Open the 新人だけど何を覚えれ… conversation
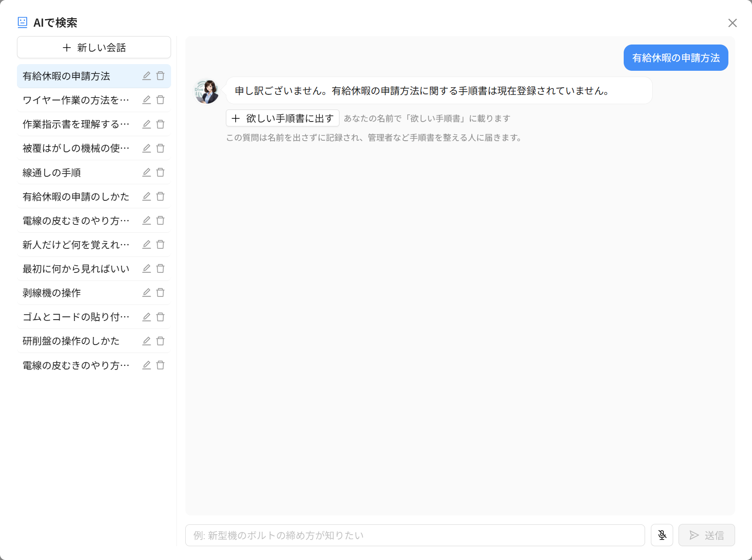 pyautogui.click(x=94, y=244)
